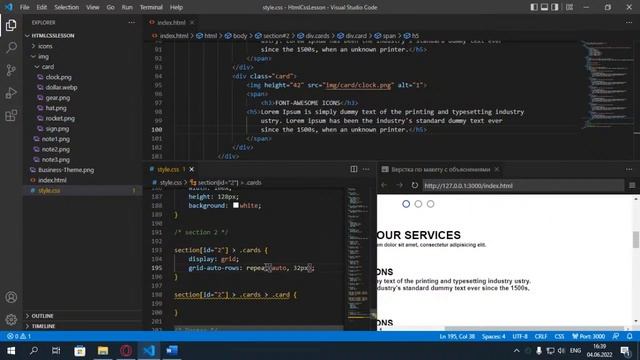Open the File menu
Screen dimensions: 640x360
pos(24,7)
